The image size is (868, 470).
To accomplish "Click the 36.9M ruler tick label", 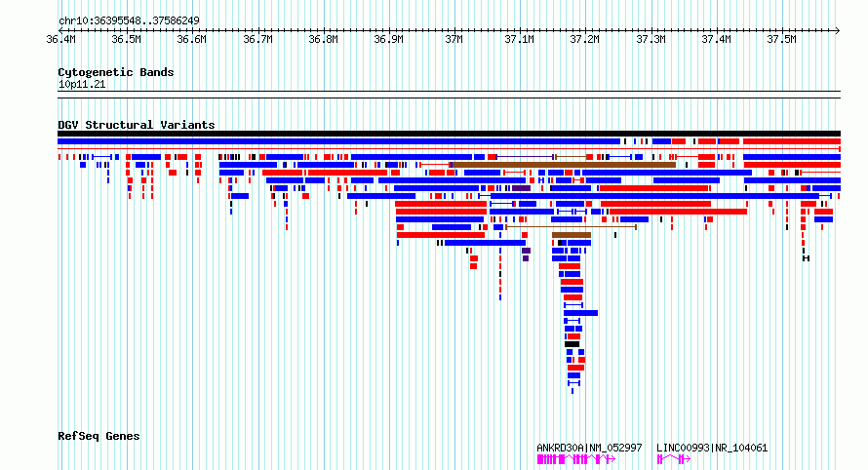I will [388, 39].
